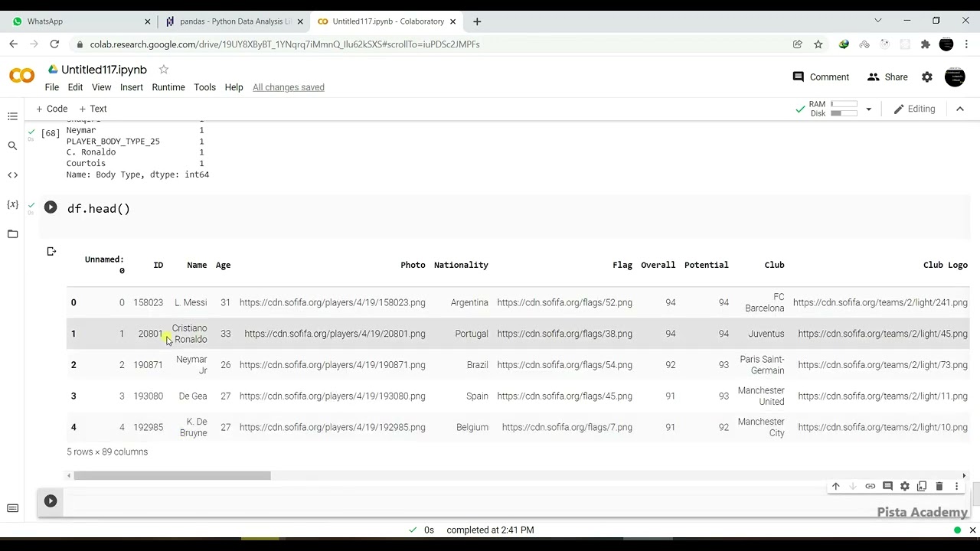The height and width of the screenshot is (551, 980).
Task: Open the RAM and Disk resources dropdown
Action: [x=868, y=109]
